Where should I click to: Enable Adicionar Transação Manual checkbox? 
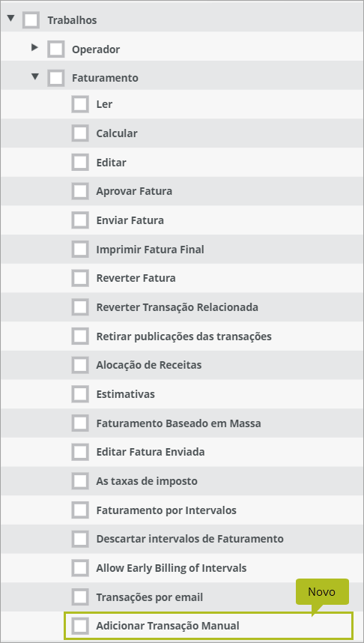coord(80,626)
